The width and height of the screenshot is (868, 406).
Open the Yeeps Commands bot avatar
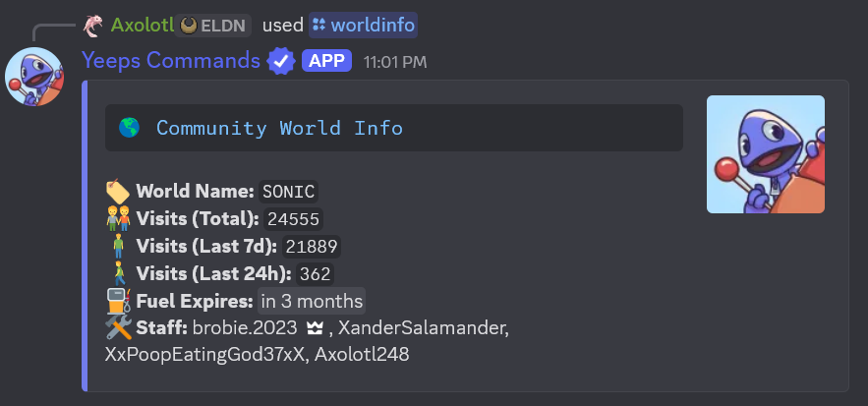tap(34, 77)
